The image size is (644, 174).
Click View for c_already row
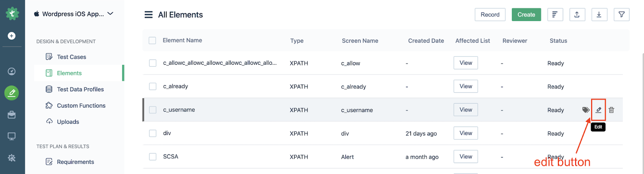[x=466, y=86]
